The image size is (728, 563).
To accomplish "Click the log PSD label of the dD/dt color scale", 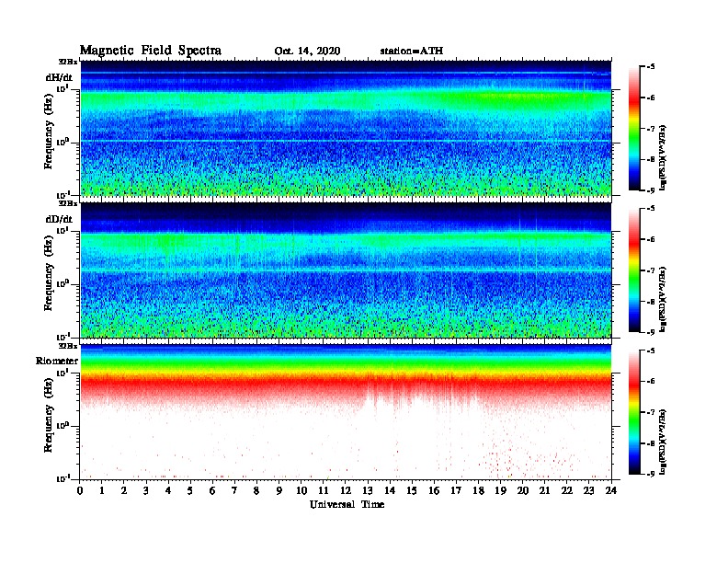I will click(663, 300).
